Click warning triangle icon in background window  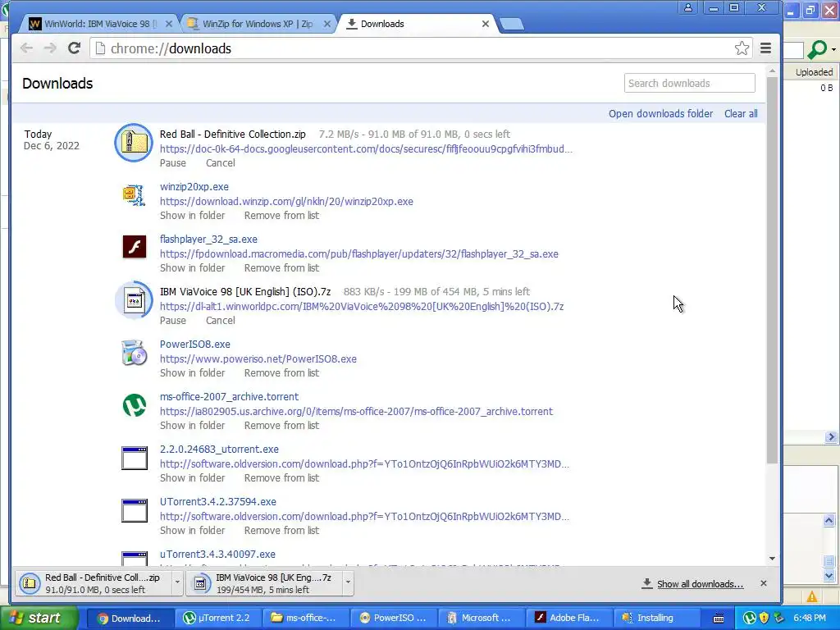(x=811, y=596)
